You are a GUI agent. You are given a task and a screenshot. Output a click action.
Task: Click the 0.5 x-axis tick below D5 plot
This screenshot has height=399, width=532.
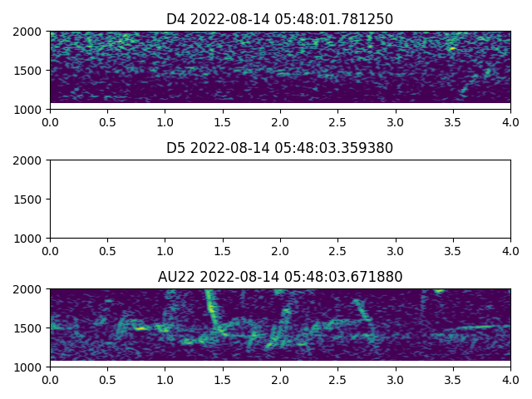click(x=107, y=250)
